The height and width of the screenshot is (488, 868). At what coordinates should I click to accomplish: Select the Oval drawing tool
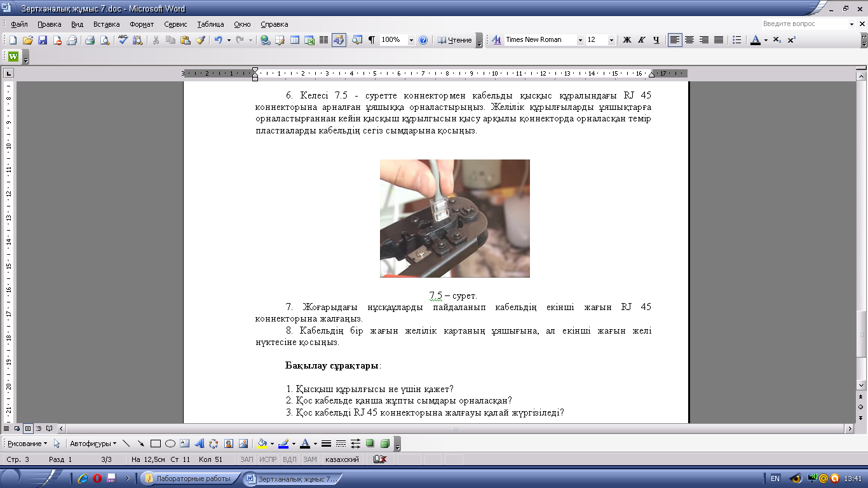click(x=170, y=444)
